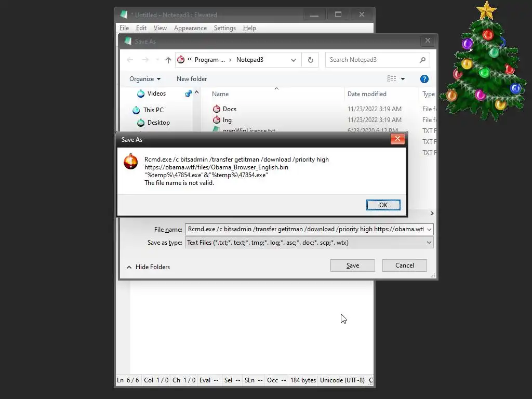This screenshot has width=532, height=399.
Task: Open the Organize menu
Action: click(145, 79)
